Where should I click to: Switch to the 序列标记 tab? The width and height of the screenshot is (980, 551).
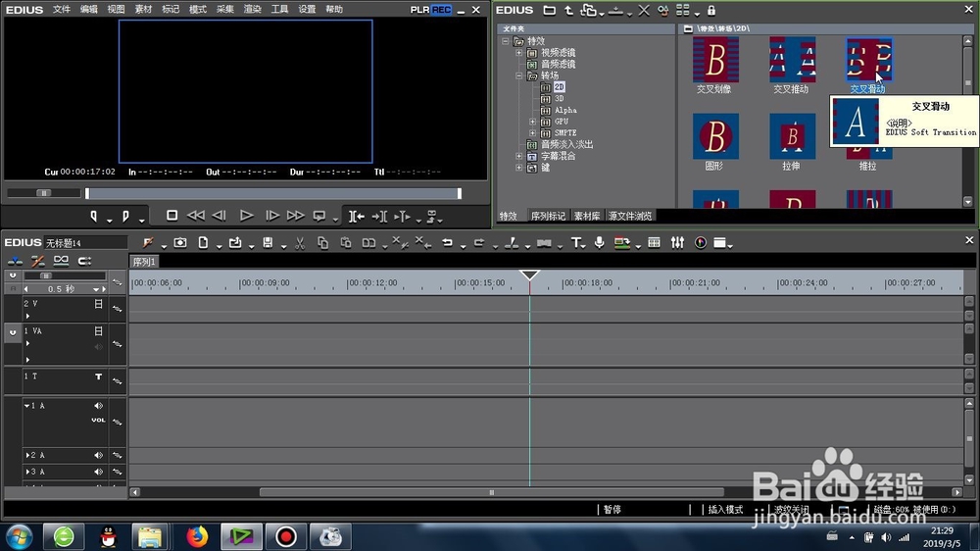(548, 216)
